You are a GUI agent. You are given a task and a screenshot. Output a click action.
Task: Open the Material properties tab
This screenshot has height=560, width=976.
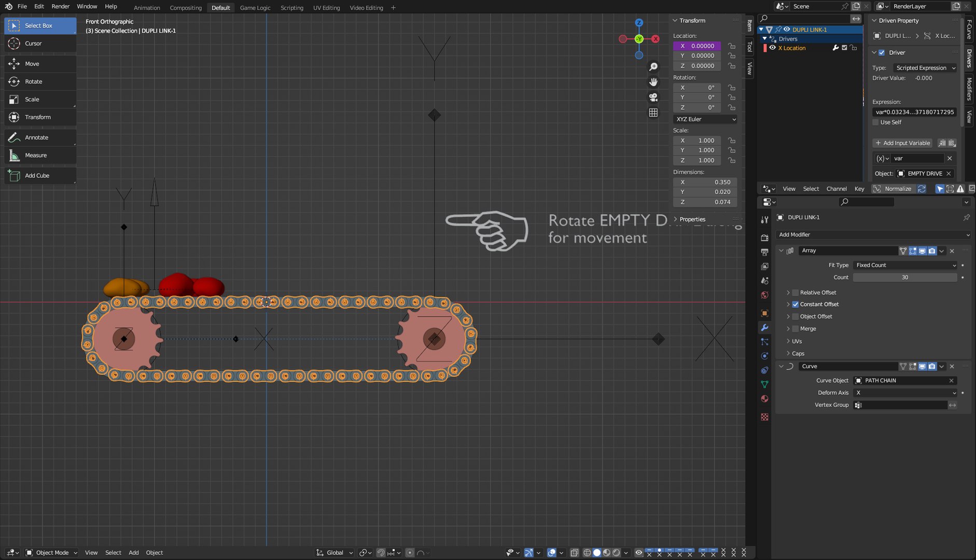pos(764,399)
